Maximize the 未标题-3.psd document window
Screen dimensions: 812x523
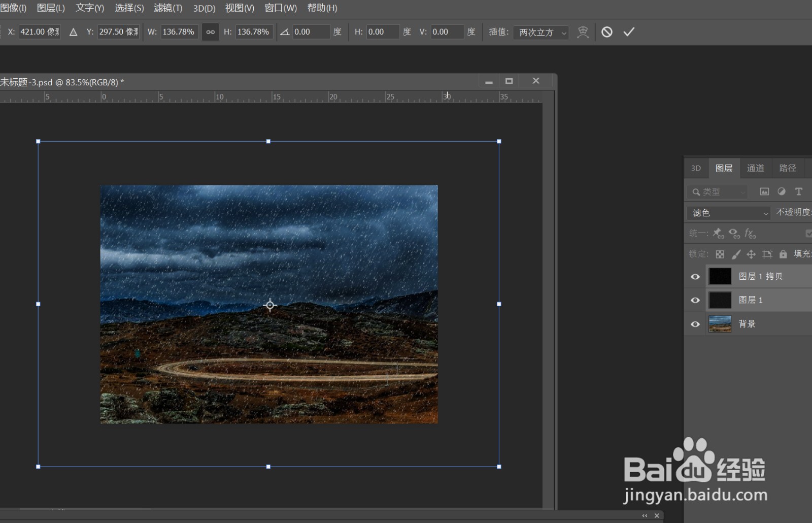(x=509, y=81)
